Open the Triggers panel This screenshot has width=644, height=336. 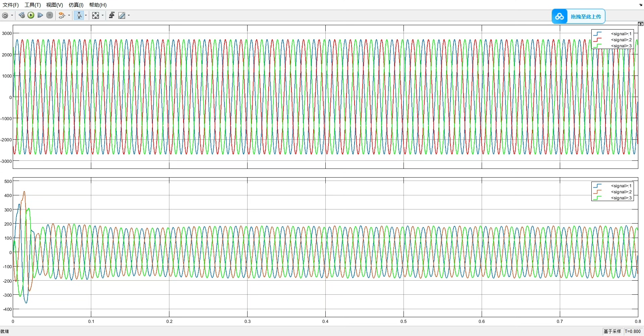(112, 15)
